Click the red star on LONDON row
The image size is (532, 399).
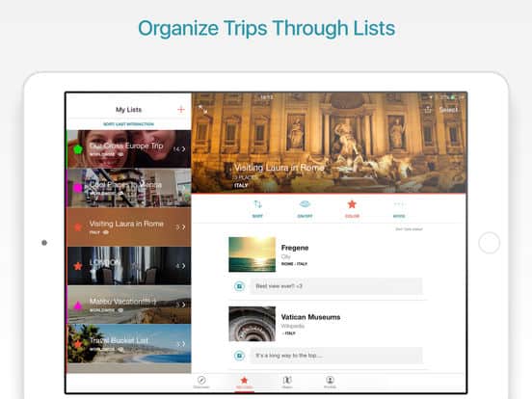click(x=78, y=266)
